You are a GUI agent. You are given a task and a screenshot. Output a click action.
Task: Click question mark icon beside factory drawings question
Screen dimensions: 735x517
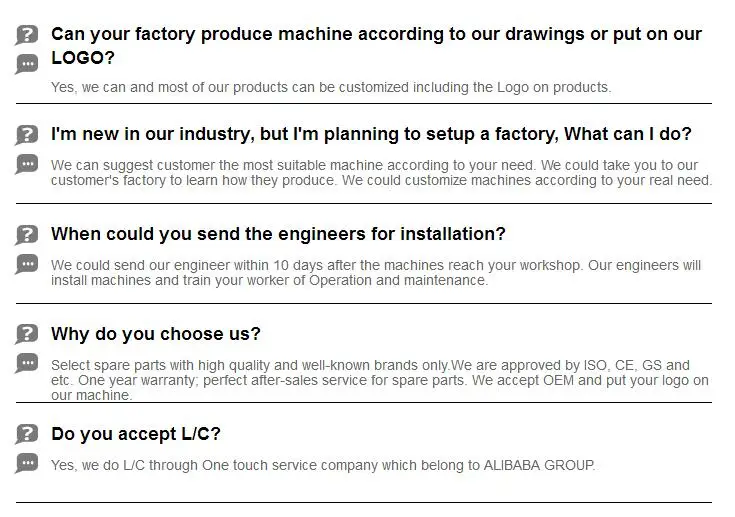coord(27,35)
